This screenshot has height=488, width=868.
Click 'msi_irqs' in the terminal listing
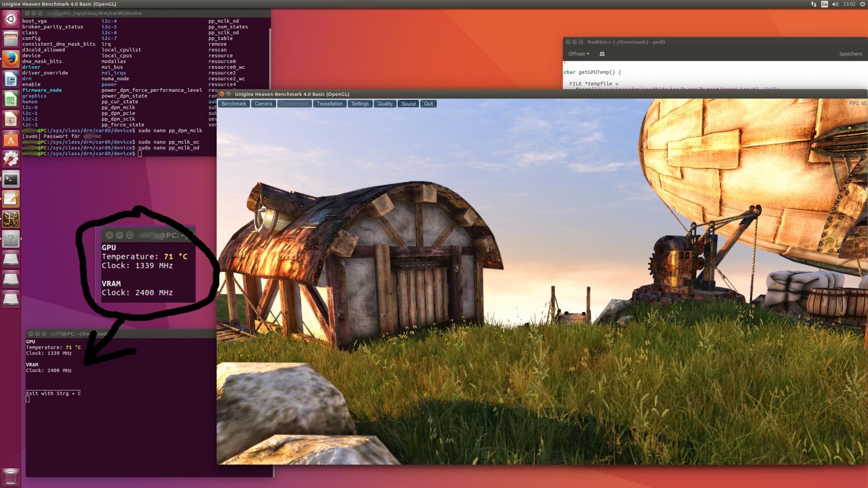(114, 73)
